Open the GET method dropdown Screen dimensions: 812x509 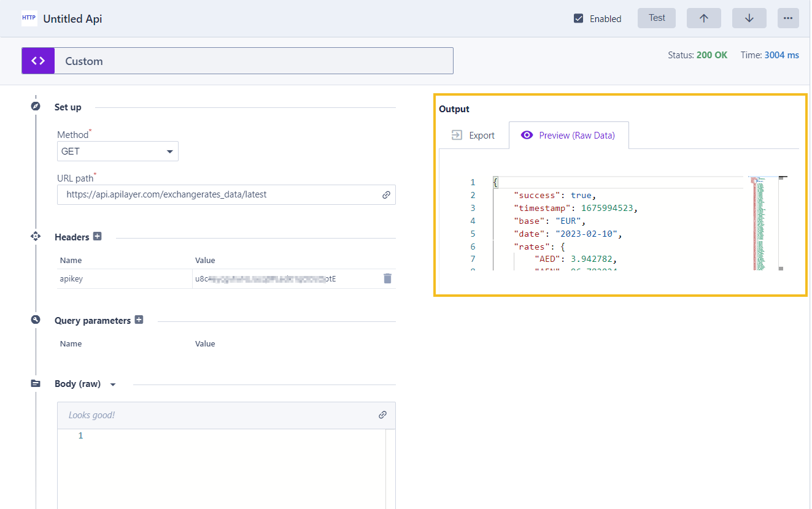(117, 151)
